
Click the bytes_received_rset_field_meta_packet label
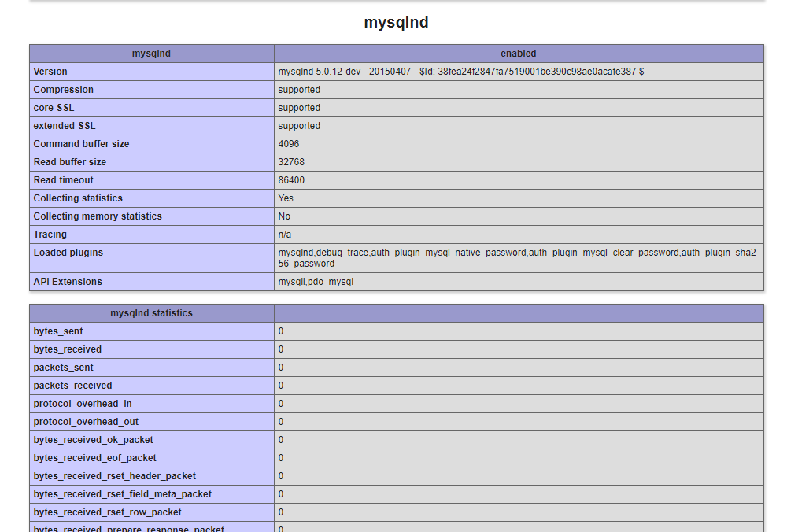123,494
